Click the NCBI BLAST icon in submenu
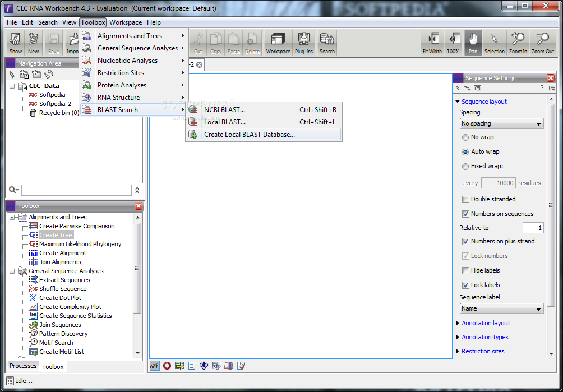The width and height of the screenshot is (563, 392). [193, 110]
